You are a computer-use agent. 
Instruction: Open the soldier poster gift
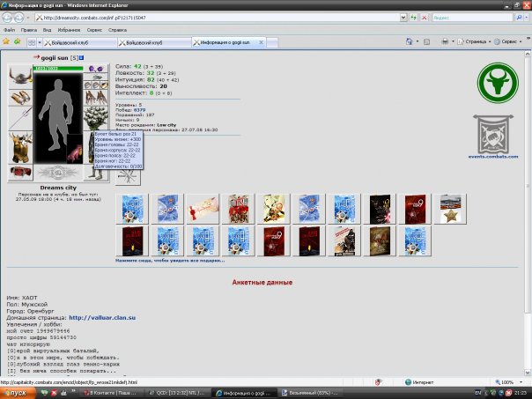(x=344, y=240)
